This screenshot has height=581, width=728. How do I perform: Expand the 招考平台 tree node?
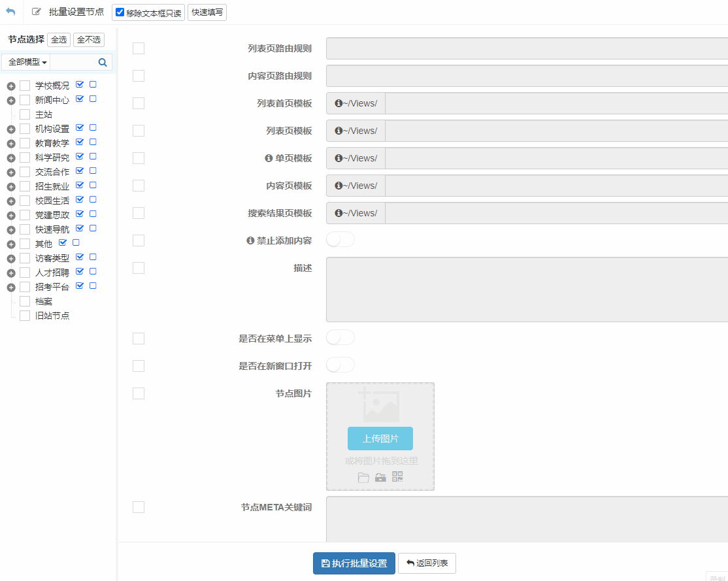point(11,288)
